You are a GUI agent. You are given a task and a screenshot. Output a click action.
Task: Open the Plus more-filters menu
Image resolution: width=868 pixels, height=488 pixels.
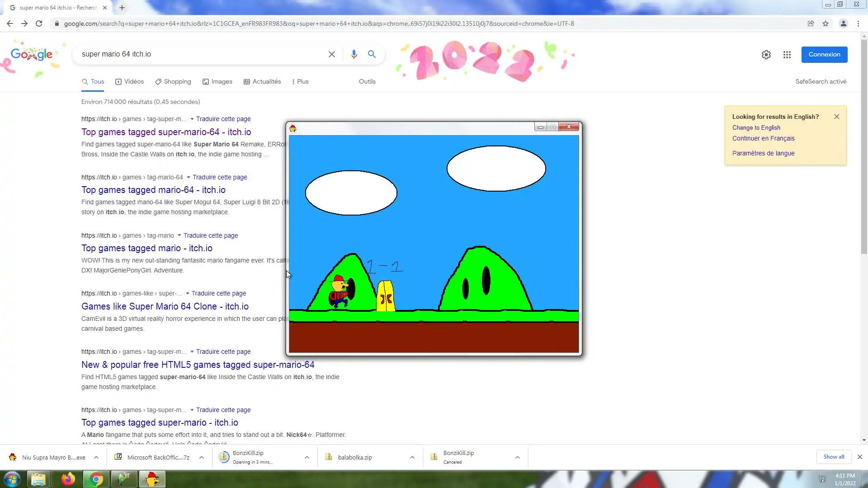click(x=300, y=82)
